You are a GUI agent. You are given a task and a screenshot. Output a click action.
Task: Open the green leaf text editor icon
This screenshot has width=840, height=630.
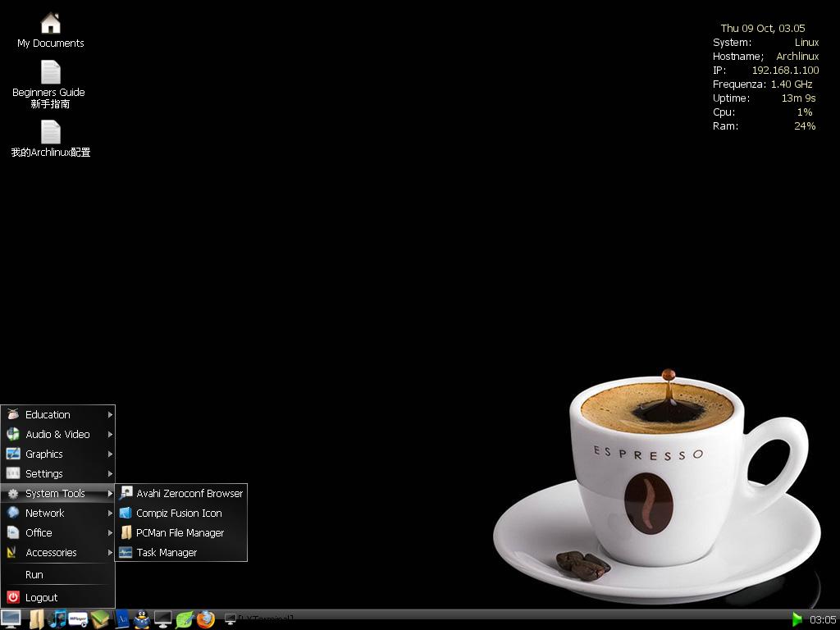[x=185, y=619]
